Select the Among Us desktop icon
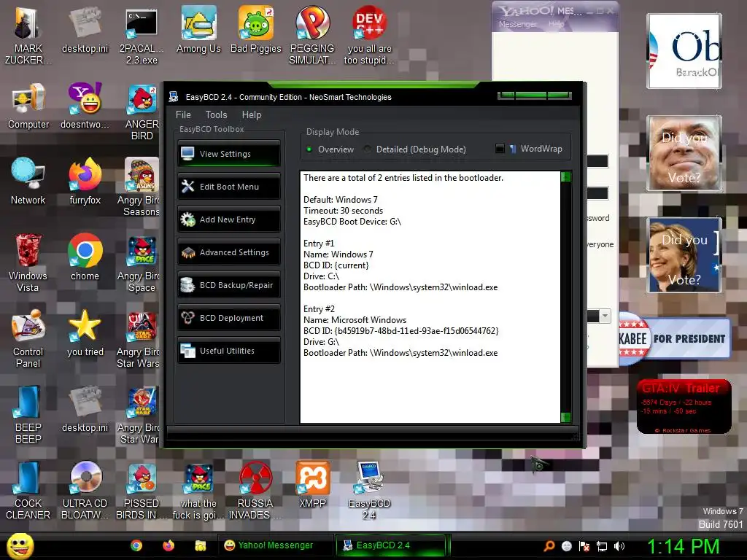The height and width of the screenshot is (560, 747). pos(198,30)
